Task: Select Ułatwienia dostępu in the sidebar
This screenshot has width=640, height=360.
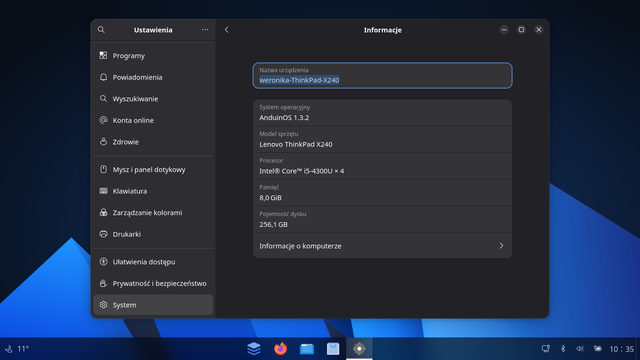Action: point(153,262)
